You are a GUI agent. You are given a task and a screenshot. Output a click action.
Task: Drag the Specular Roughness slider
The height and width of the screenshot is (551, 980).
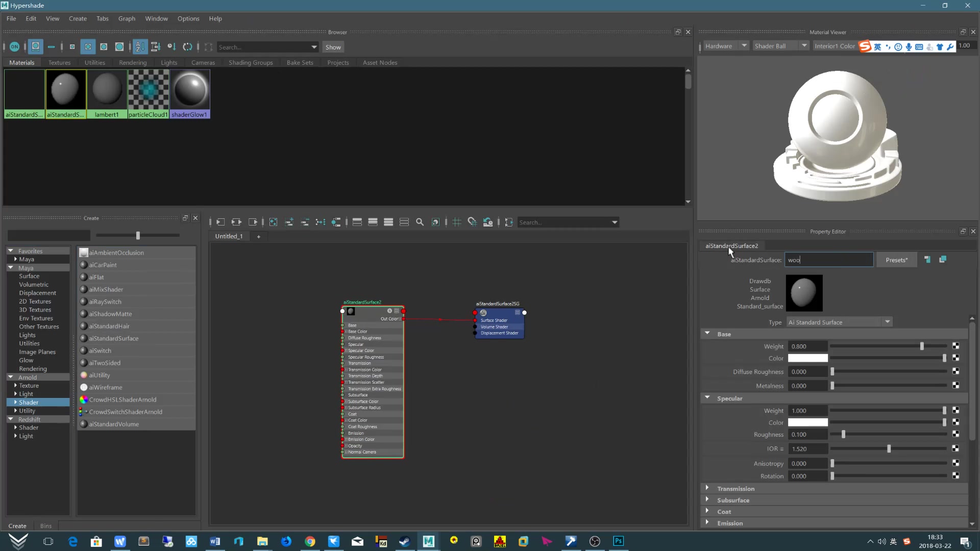(844, 435)
